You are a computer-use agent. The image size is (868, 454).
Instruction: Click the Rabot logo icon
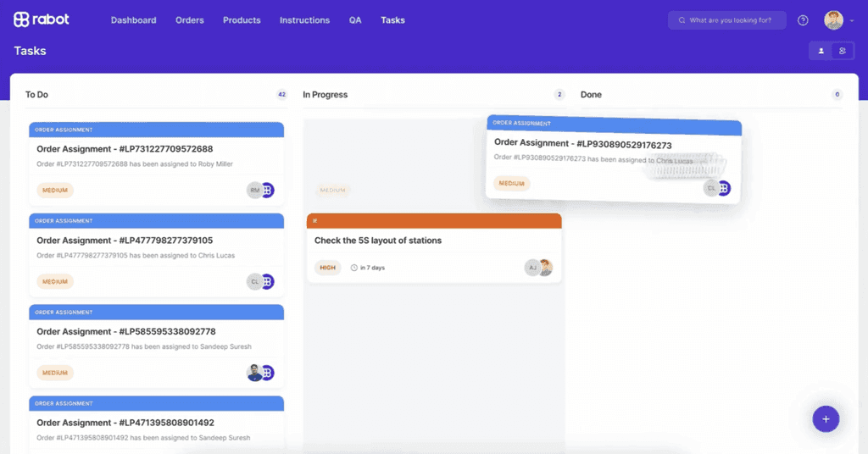coord(22,19)
